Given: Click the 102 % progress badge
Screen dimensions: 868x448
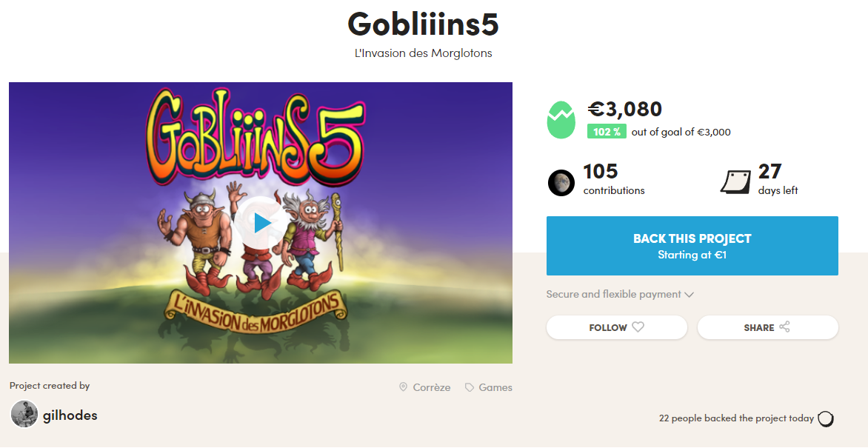Looking at the screenshot, I should 607,132.
